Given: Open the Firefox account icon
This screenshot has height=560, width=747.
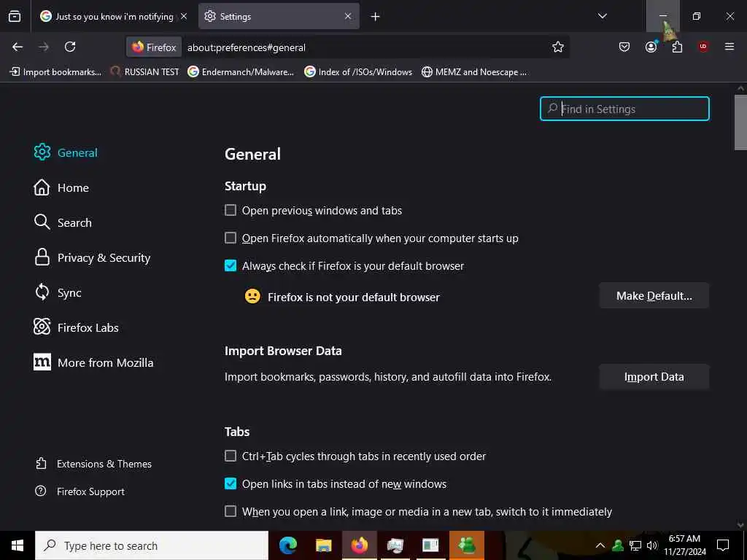Looking at the screenshot, I should (x=651, y=47).
